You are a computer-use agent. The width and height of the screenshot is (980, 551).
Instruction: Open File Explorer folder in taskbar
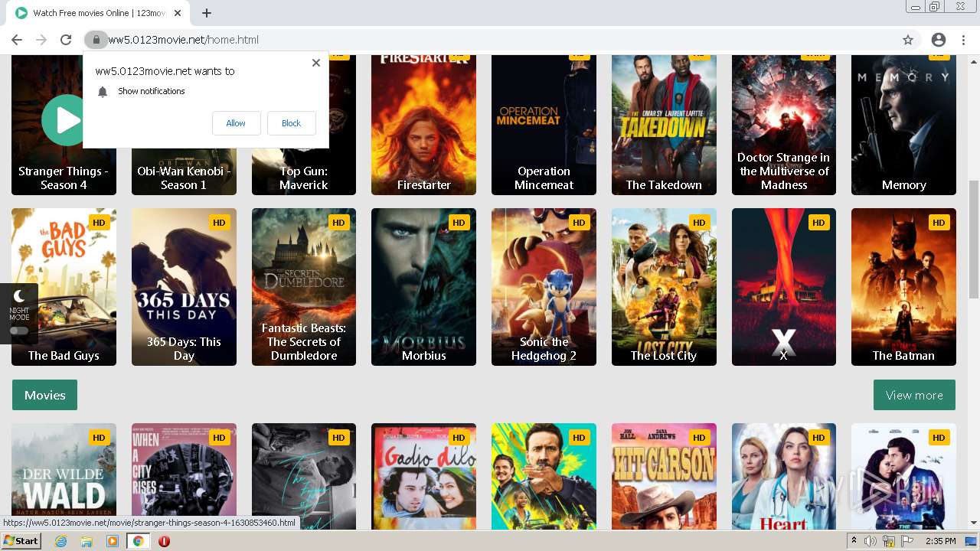pyautogui.click(x=87, y=541)
